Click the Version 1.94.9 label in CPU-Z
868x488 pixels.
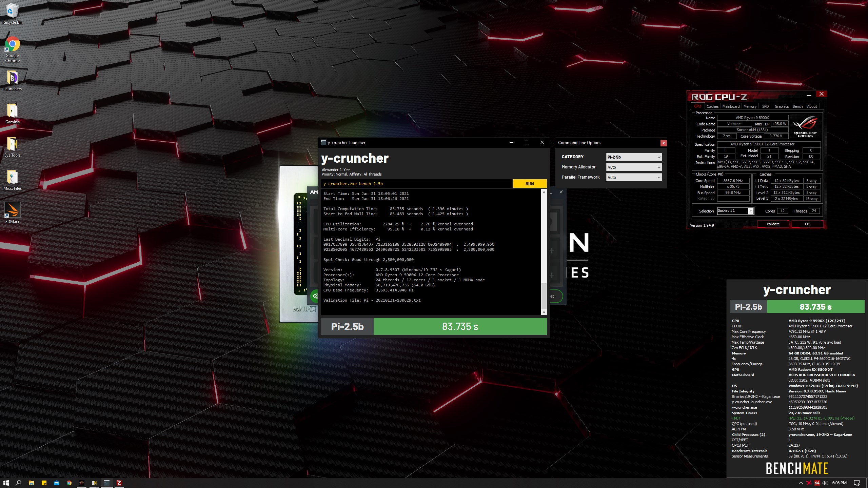pyautogui.click(x=702, y=225)
